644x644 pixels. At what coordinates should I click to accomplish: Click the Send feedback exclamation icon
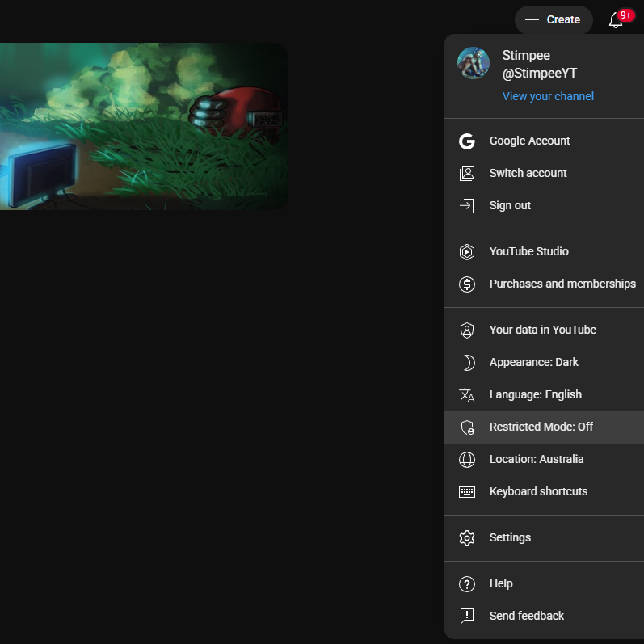(467, 616)
